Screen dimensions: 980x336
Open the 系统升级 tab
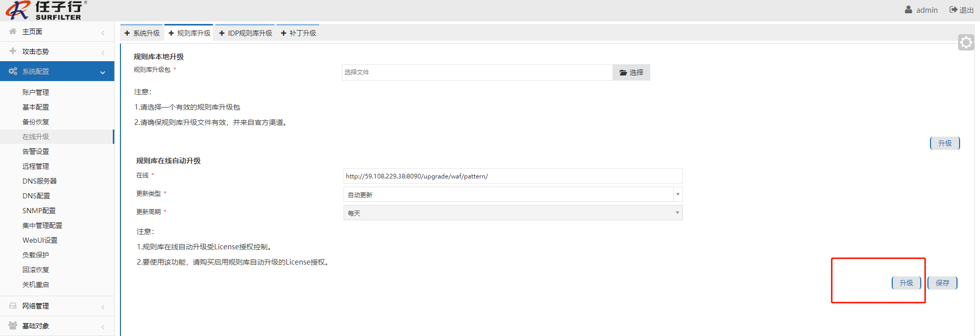(x=142, y=33)
